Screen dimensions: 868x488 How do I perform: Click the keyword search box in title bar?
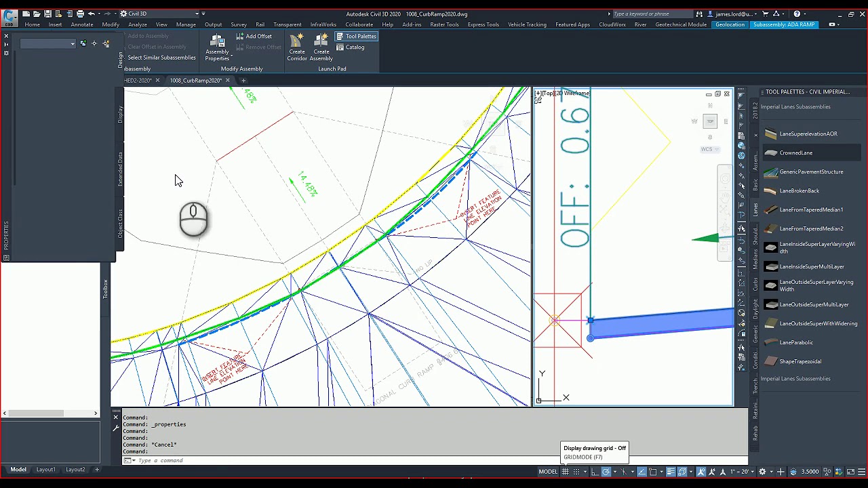pos(652,14)
